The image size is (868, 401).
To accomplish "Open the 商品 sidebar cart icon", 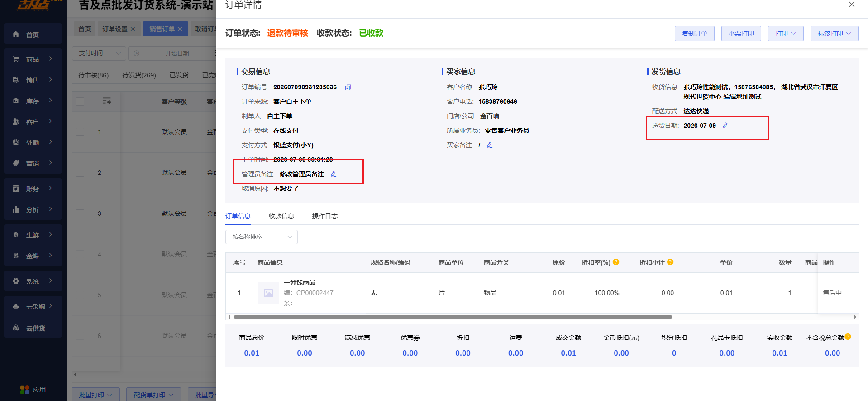I will pos(16,59).
